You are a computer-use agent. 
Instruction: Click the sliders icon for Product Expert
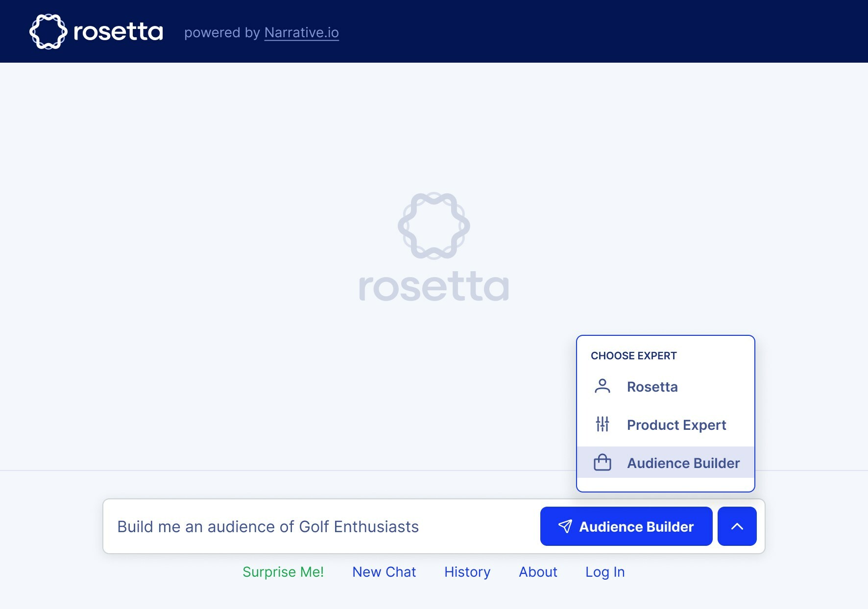tap(602, 424)
